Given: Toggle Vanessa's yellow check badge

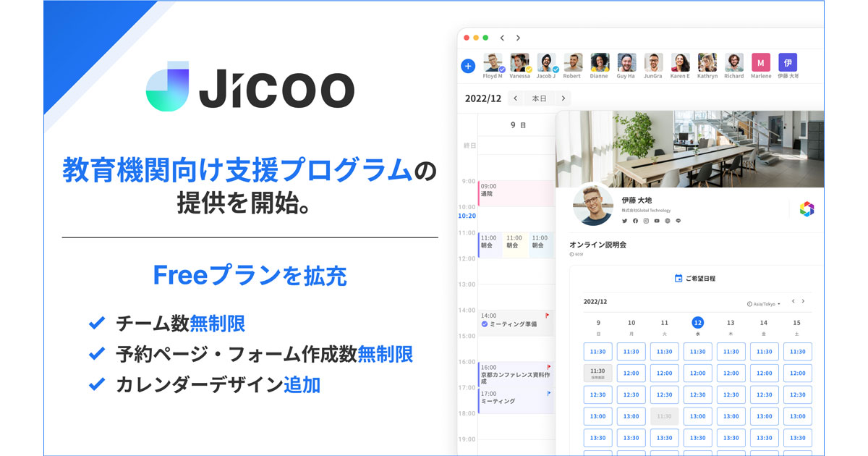Looking at the screenshot, I should 529,69.
